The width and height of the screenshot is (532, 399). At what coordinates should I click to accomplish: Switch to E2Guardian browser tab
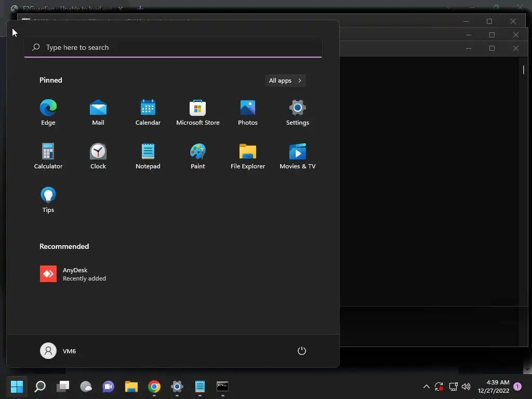click(66, 8)
